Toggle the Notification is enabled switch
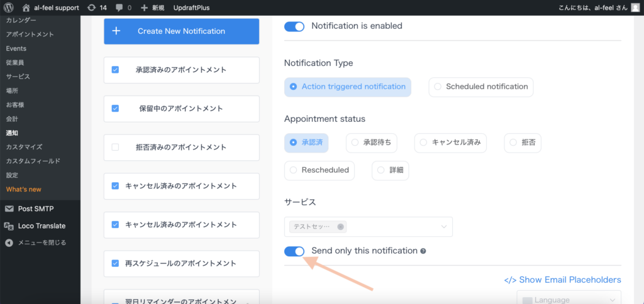The width and height of the screenshot is (644, 304). tap(294, 26)
